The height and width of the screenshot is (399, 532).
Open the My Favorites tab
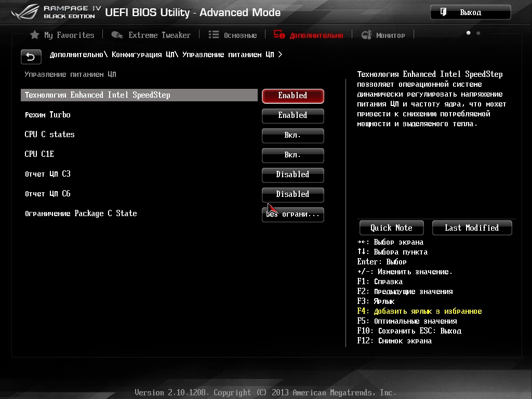click(69, 35)
